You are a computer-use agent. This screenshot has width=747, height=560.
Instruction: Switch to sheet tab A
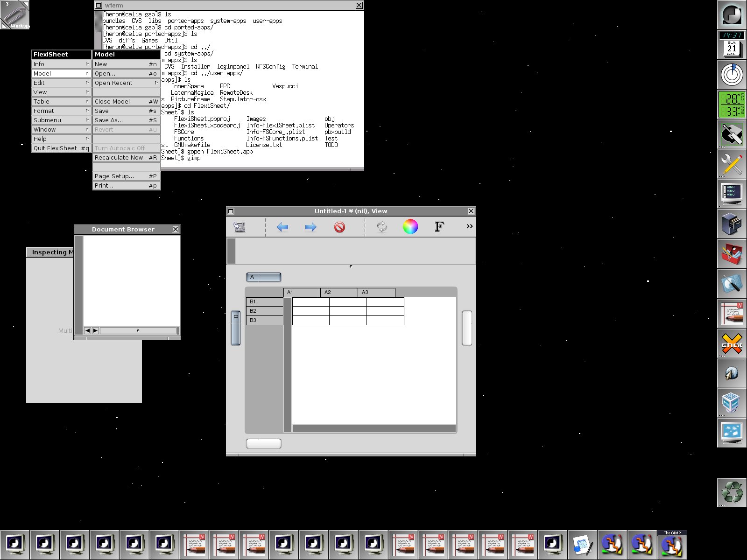[263, 277]
